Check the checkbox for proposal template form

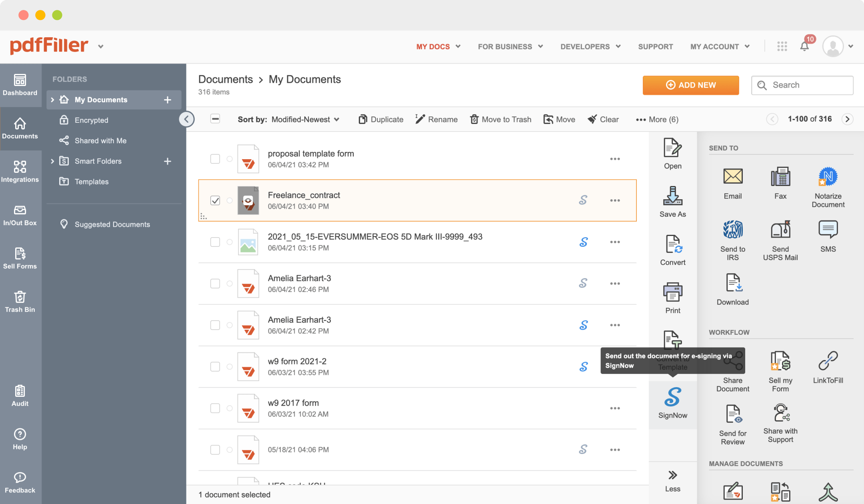(215, 159)
